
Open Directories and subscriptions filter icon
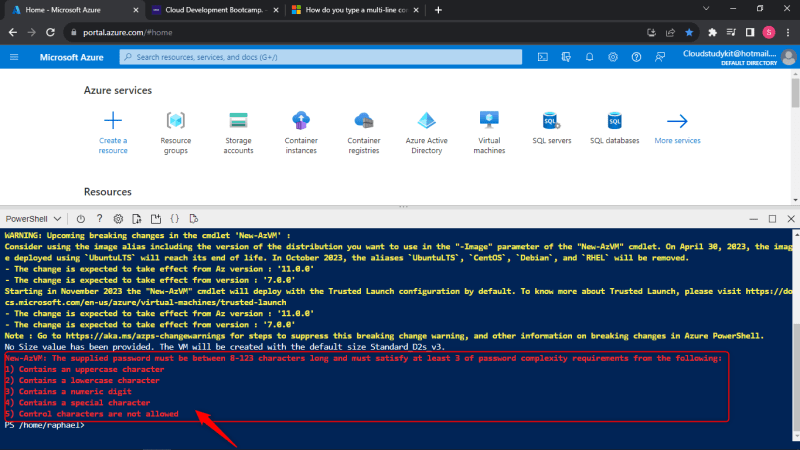566,57
